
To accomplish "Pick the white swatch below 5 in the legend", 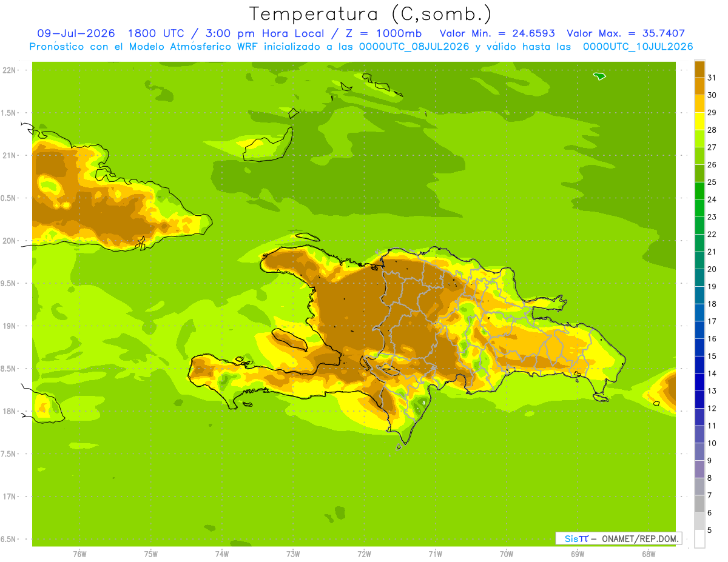I will click(x=699, y=539).
